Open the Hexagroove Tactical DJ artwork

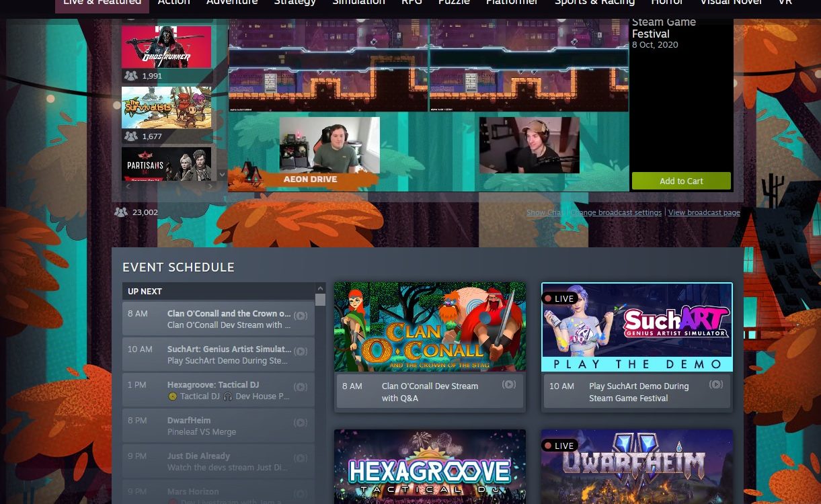430,466
